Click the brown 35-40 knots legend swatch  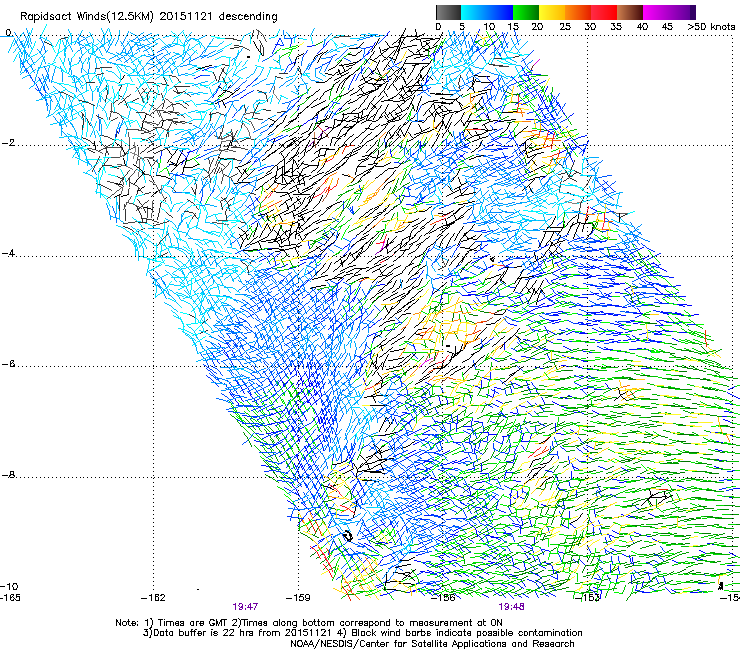[x=630, y=12]
